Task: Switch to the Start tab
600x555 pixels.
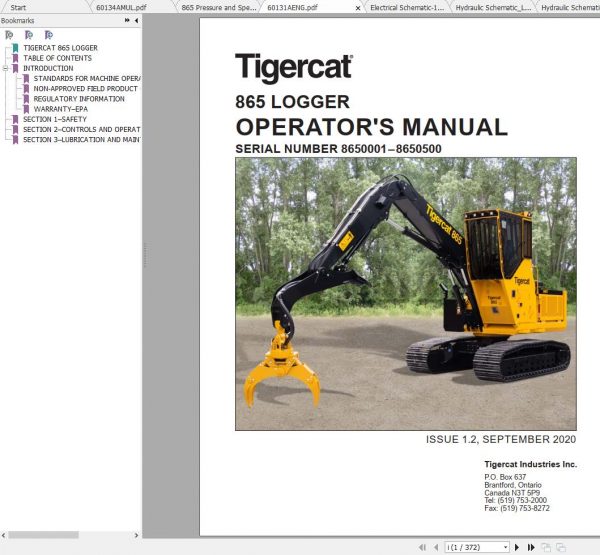Action: point(18,7)
